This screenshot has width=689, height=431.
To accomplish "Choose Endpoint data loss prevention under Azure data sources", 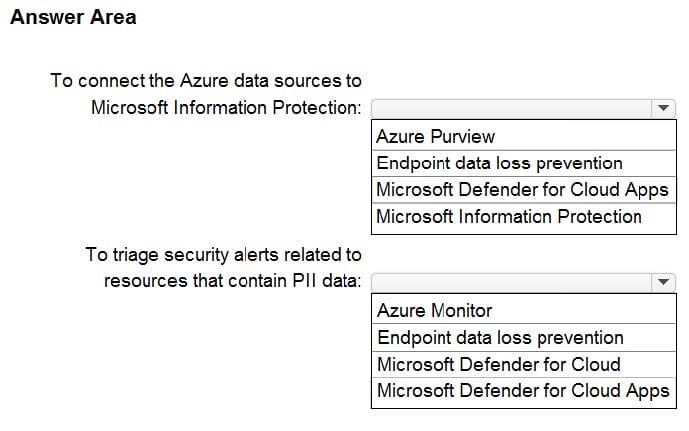I will pos(499,163).
